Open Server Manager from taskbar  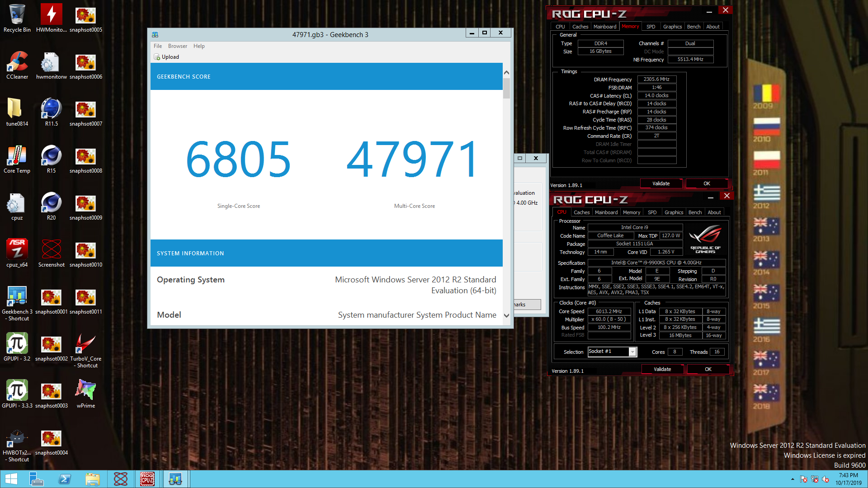[x=36, y=479]
